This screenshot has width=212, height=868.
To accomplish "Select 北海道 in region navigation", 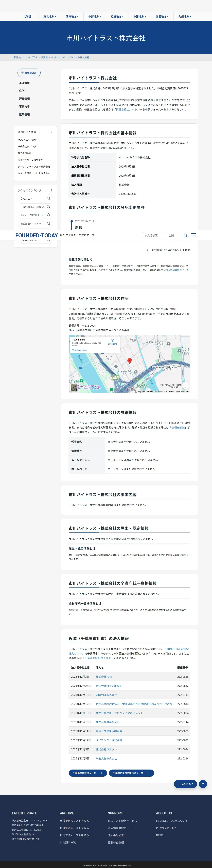I will 27,17.
